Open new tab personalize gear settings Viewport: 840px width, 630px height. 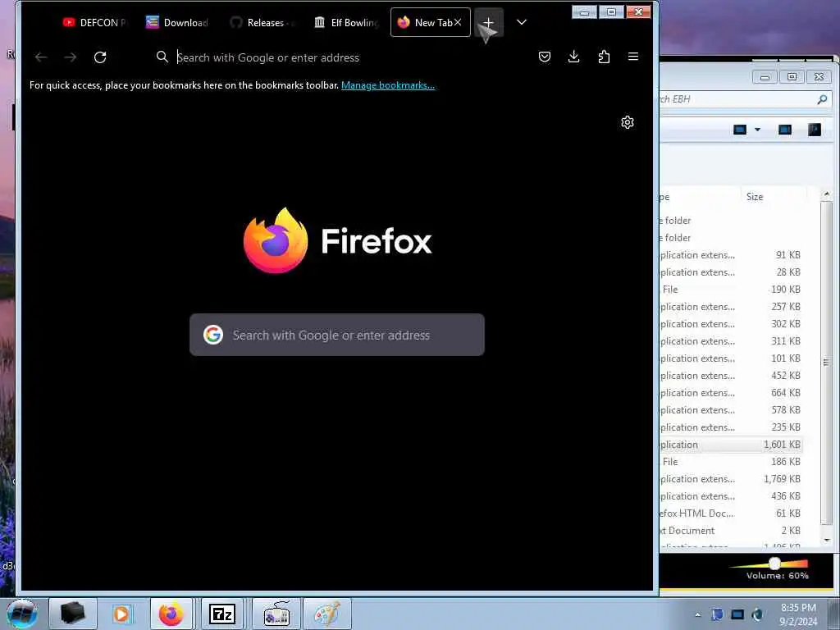click(x=628, y=122)
